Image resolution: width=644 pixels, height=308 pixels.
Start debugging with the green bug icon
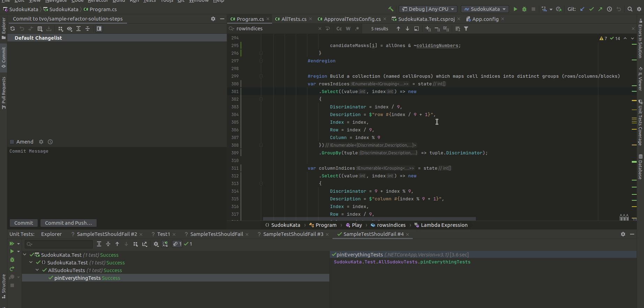click(524, 9)
